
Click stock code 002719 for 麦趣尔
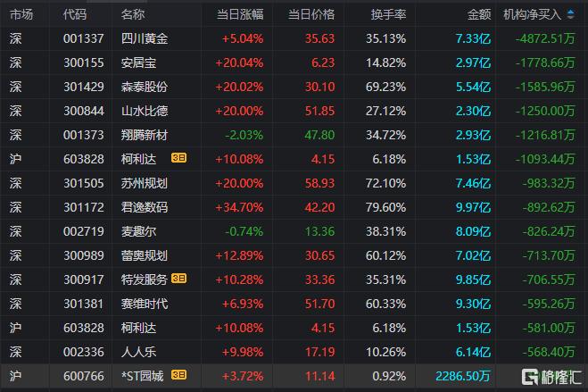[x=80, y=231]
